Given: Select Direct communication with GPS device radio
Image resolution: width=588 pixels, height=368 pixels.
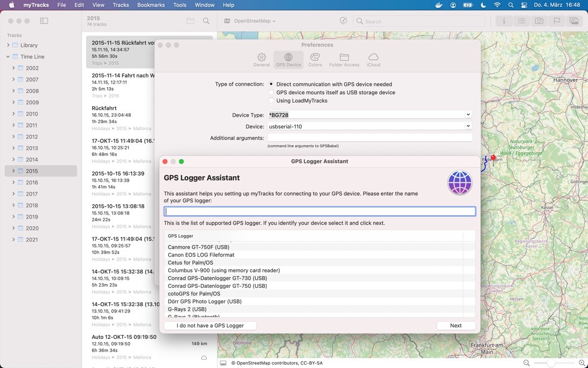Looking at the screenshot, I should (271, 84).
